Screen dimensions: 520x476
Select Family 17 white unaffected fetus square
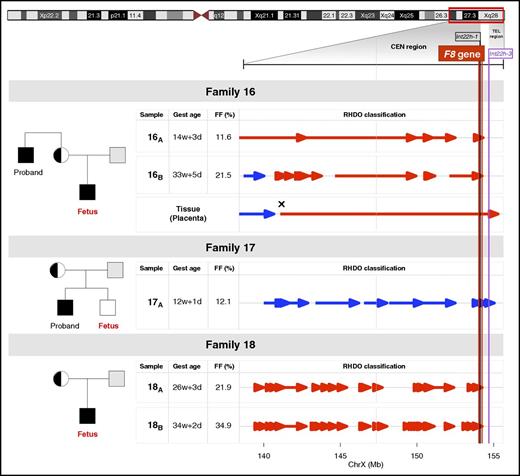pyautogui.click(x=108, y=307)
